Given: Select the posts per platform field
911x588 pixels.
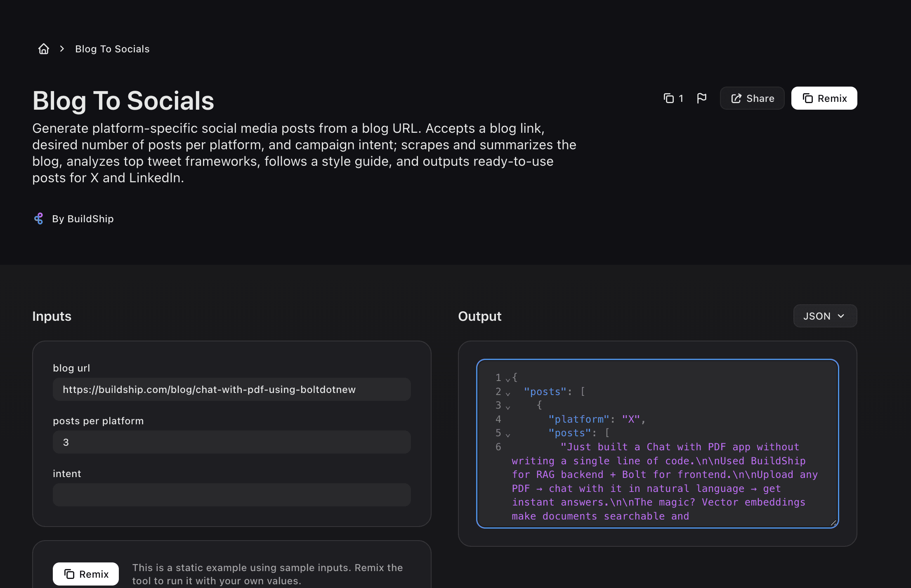Looking at the screenshot, I should tap(232, 442).
